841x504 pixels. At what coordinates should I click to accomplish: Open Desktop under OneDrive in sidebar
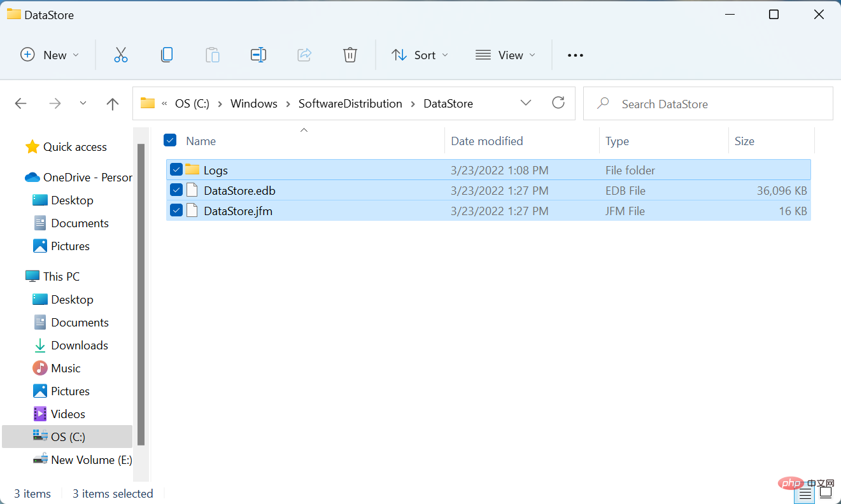62,200
